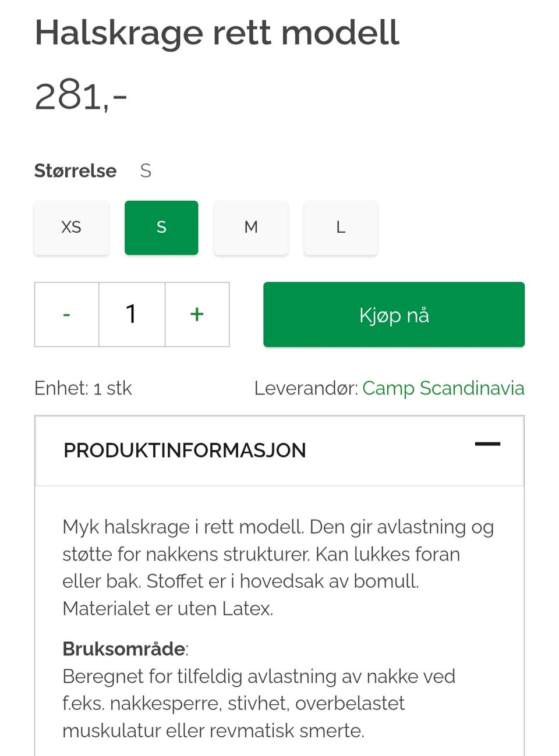Select size S option
Image resolution: width=559 pixels, height=756 pixels.
click(161, 228)
